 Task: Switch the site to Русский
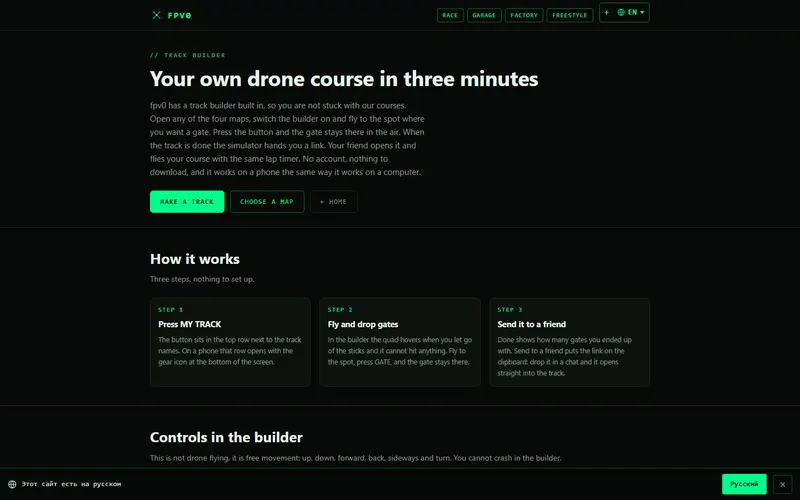pos(744,484)
